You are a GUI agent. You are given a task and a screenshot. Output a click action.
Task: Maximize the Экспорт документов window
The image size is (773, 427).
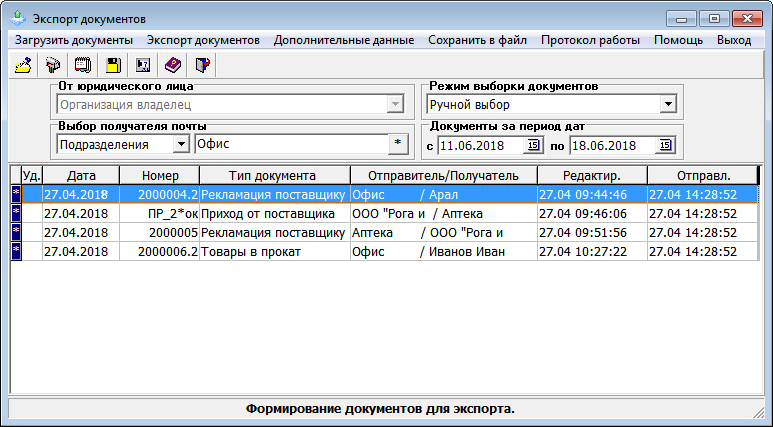[714, 19]
